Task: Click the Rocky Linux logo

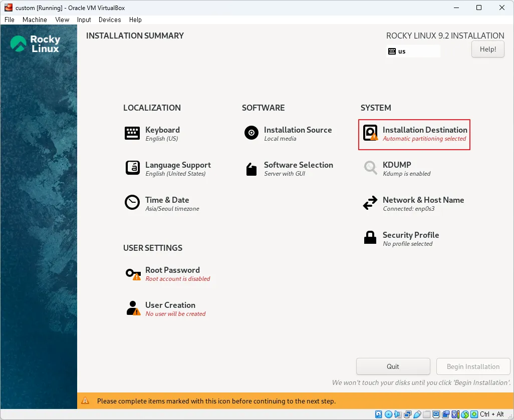Action: tap(35, 44)
